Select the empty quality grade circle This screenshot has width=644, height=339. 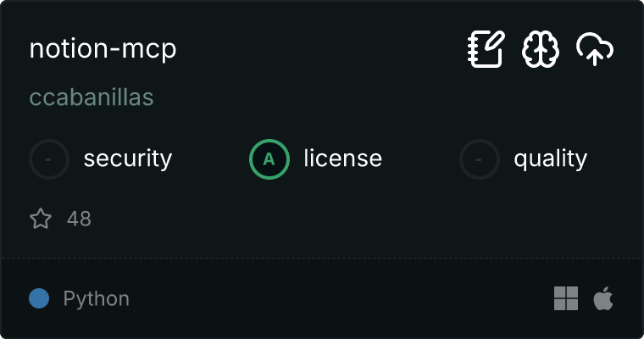click(480, 159)
